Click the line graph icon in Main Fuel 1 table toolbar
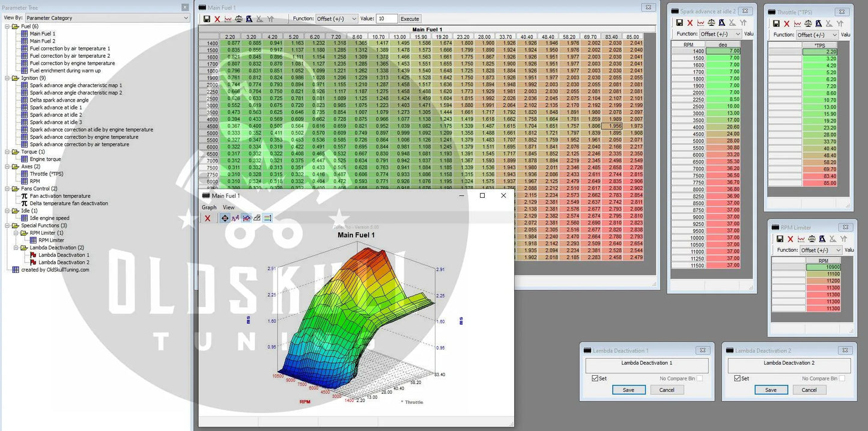Screen dimensions: 868x431 point(228,19)
